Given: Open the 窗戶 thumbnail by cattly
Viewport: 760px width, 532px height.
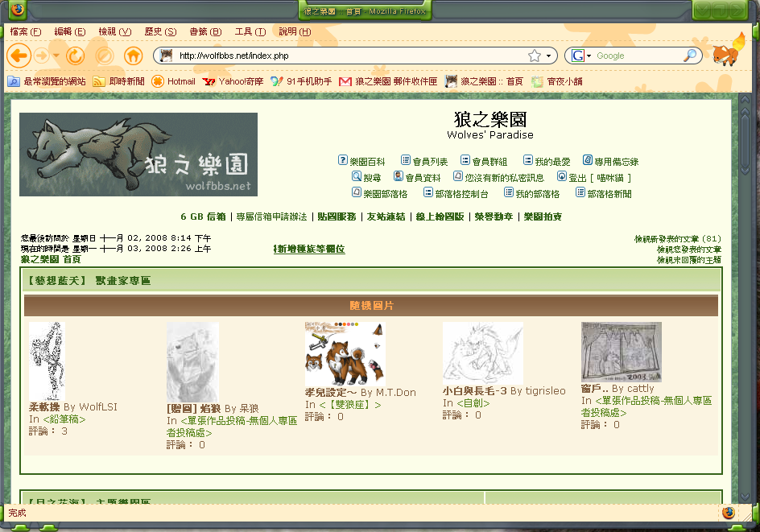Looking at the screenshot, I should pos(622,352).
